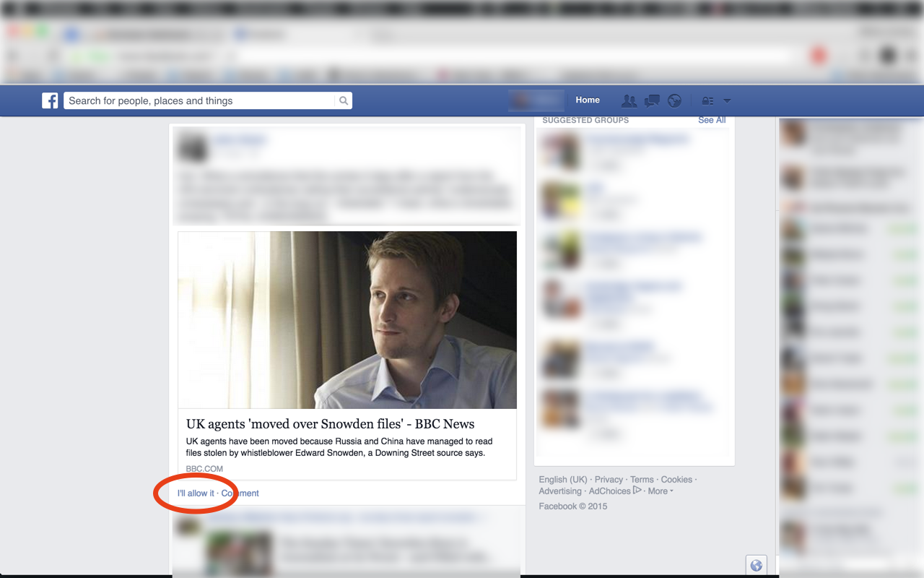The width and height of the screenshot is (924, 578).
Task: Expand the More footer dropdown
Action: (x=661, y=491)
